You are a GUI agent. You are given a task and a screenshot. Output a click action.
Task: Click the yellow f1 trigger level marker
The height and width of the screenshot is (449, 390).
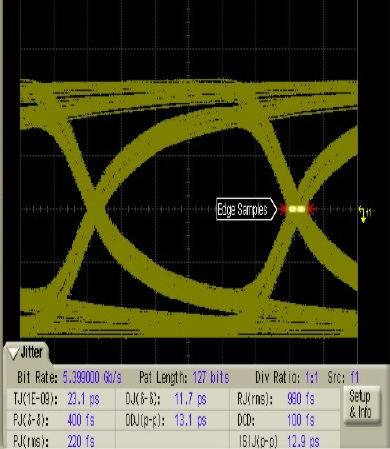(364, 214)
